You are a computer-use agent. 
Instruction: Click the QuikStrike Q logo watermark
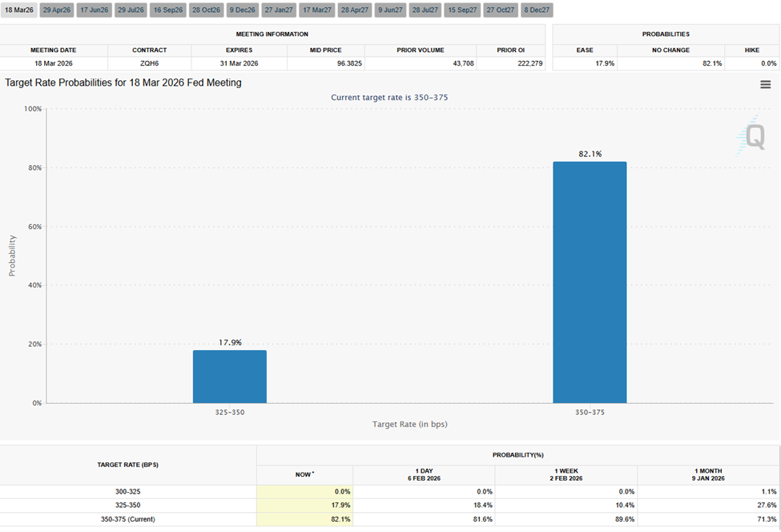(x=754, y=138)
